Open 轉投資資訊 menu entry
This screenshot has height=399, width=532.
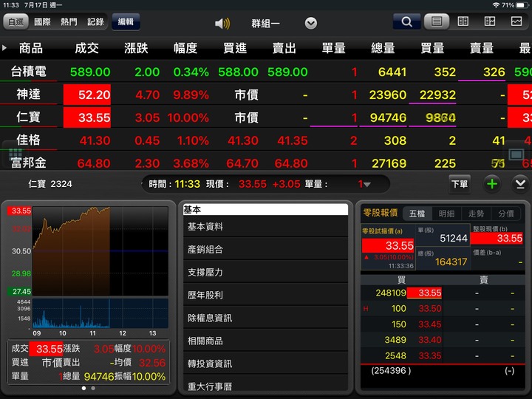click(266, 364)
